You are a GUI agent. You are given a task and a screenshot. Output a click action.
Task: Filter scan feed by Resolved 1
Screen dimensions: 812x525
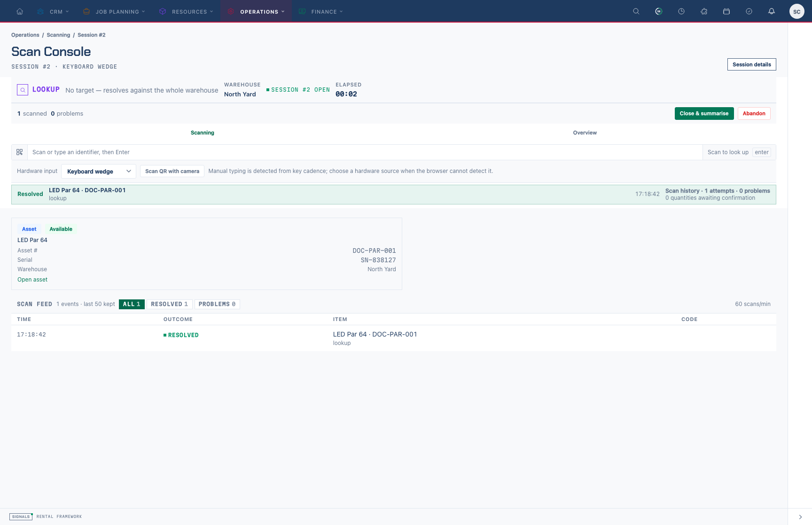tap(169, 304)
